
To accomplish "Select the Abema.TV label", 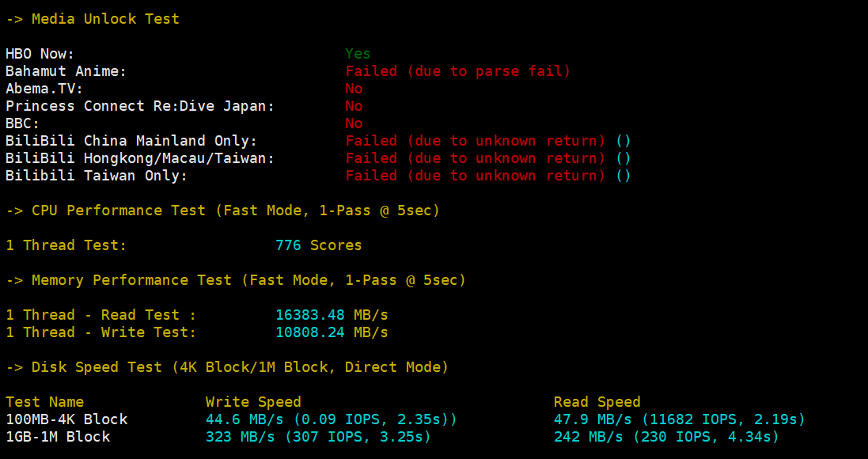I will coord(44,89).
